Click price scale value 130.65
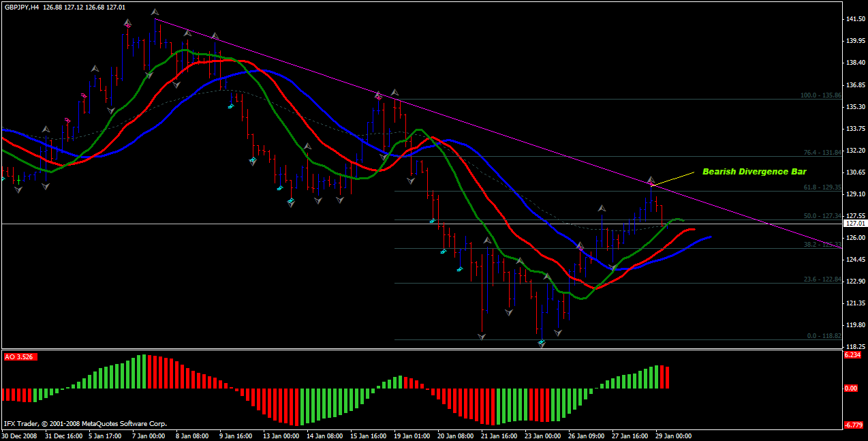The image size is (868, 441). (855, 172)
